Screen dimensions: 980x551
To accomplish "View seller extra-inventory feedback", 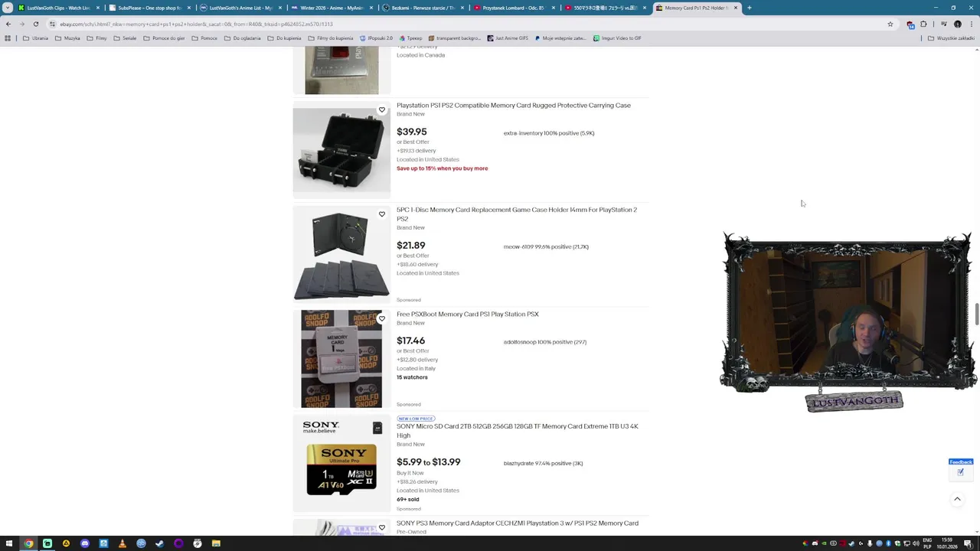I will coord(549,133).
